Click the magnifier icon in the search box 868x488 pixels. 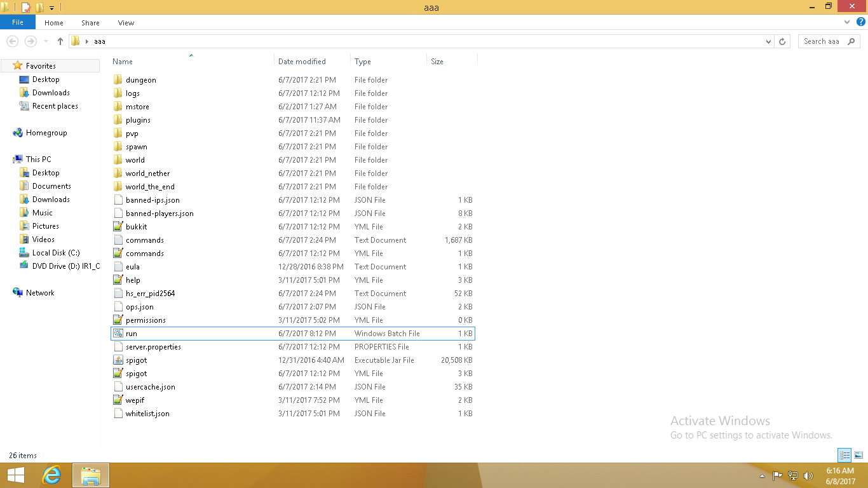851,41
